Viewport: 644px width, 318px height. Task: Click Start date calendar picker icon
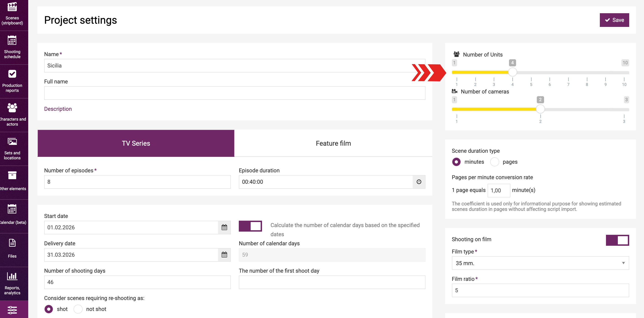point(224,227)
